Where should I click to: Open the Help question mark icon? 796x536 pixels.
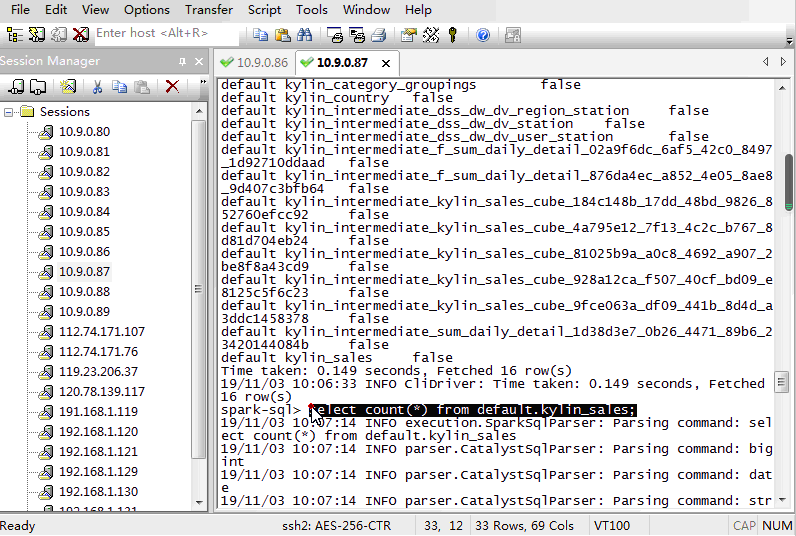(x=483, y=35)
